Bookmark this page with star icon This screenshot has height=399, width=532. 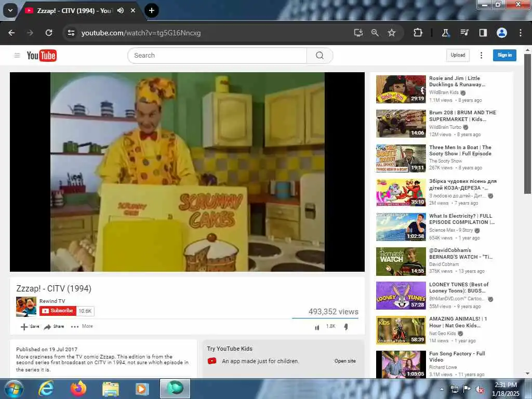(392, 33)
